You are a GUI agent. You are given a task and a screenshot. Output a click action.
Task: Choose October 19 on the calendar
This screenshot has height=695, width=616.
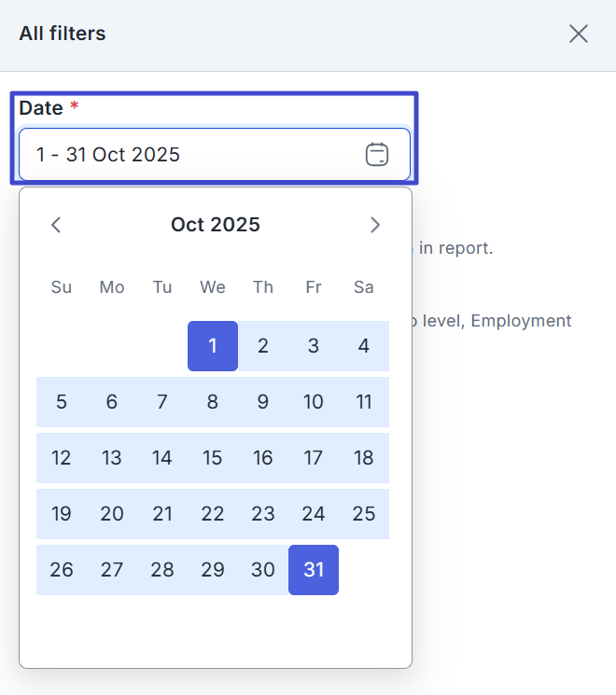pyautogui.click(x=62, y=514)
